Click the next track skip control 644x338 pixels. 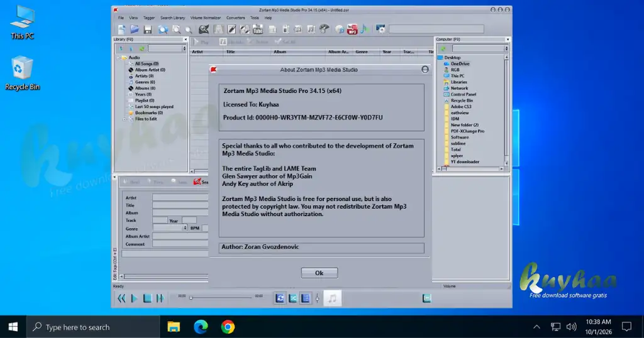pyautogui.click(x=160, y=298)
